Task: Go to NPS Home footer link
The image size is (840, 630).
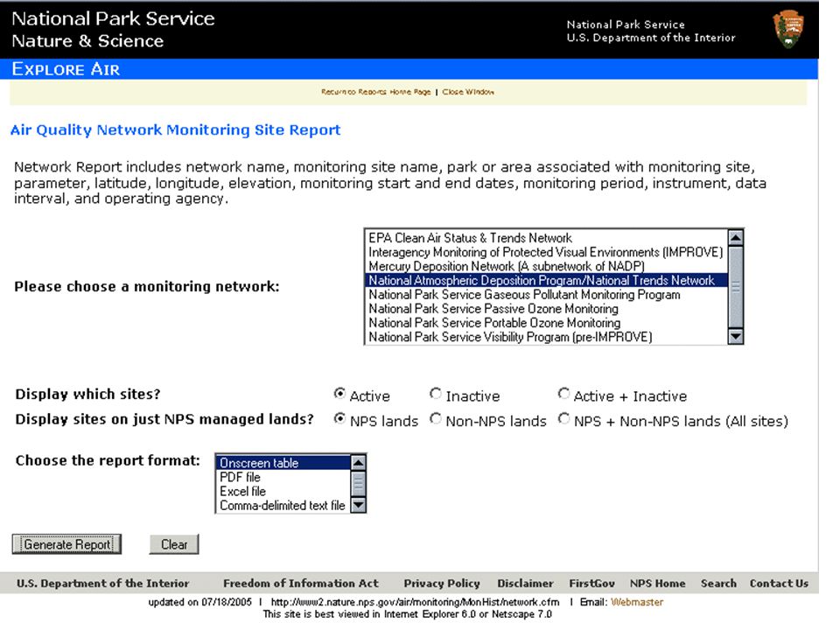Action: click(x=657, y=584)
